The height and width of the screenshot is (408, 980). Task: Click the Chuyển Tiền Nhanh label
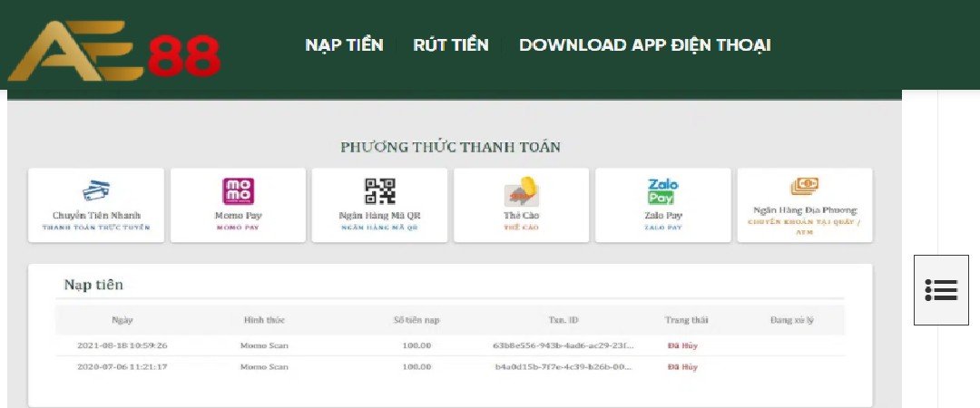(96, 216)
